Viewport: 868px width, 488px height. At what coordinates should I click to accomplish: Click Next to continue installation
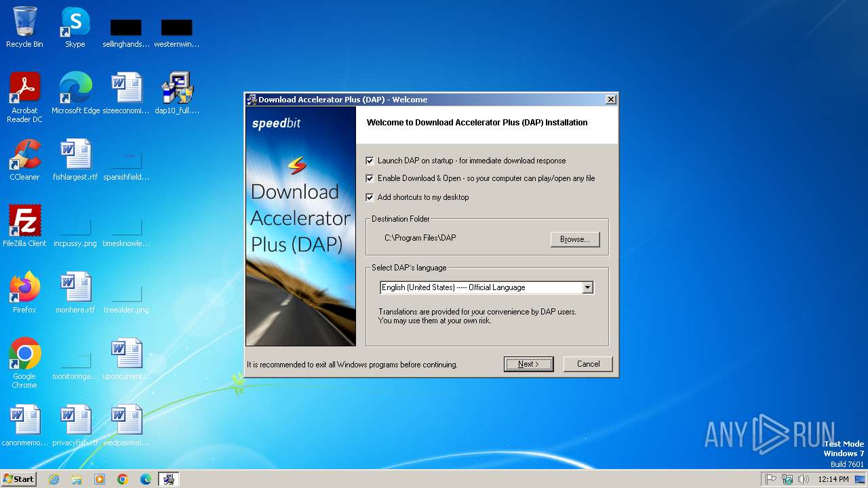tap(529, 364)
